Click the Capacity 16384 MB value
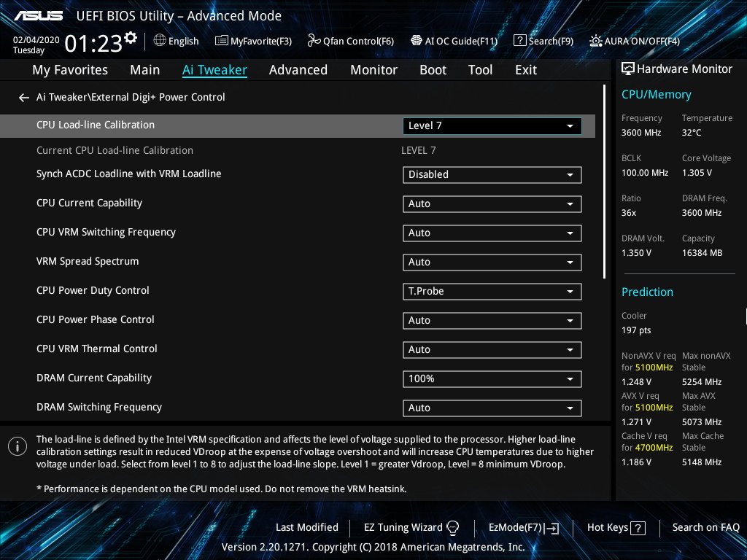747x560 pixels. coord(702,253)
